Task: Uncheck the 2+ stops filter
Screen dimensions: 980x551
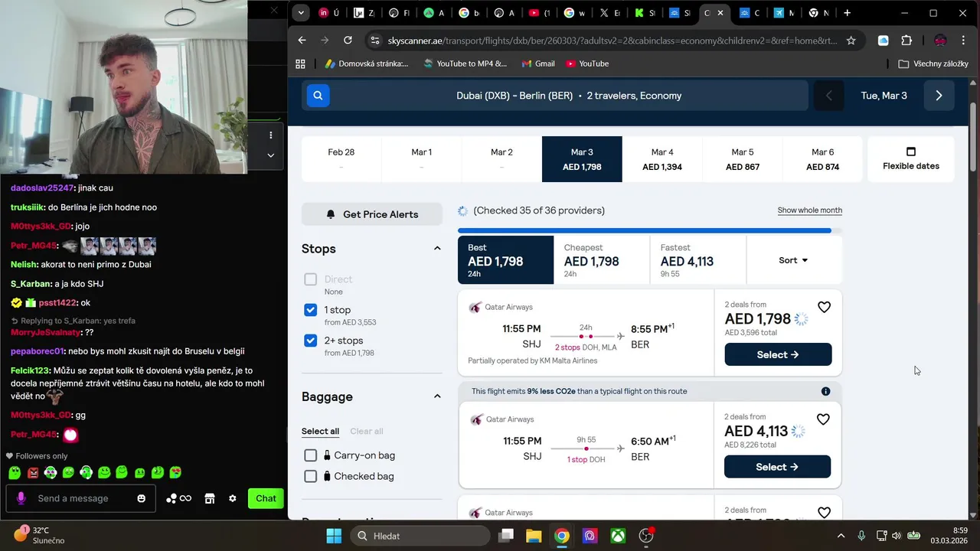Action: 310,341
